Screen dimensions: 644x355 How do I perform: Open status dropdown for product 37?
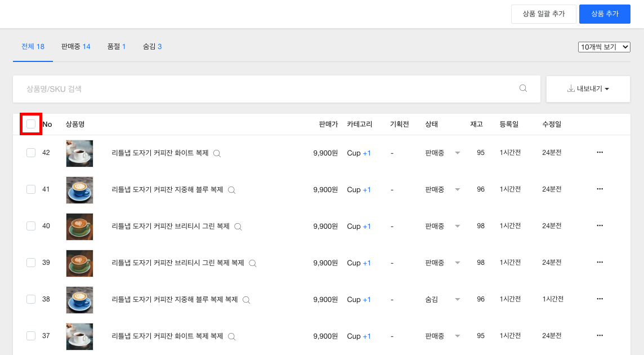(457, 336)
